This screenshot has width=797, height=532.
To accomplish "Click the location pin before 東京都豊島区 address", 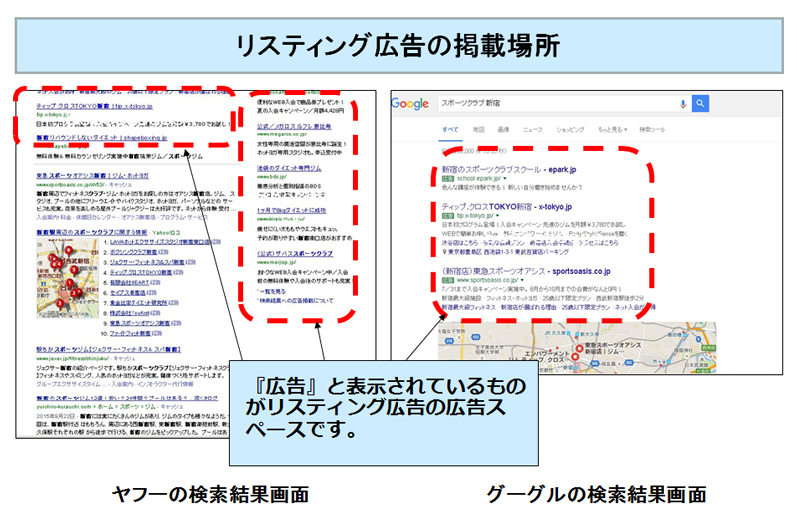I will [x=444, y=251].
